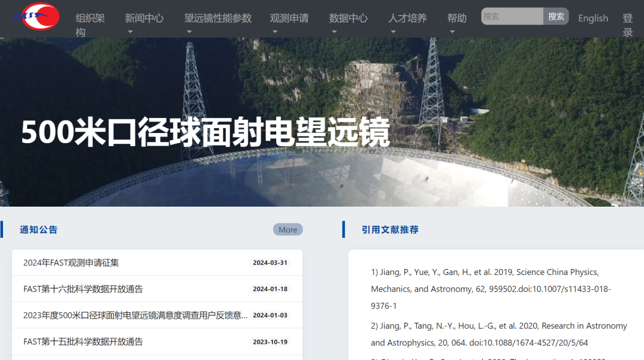Click the 登录 login link
The width and height of the screenshot is (644, 360).
tap(627, 25)
